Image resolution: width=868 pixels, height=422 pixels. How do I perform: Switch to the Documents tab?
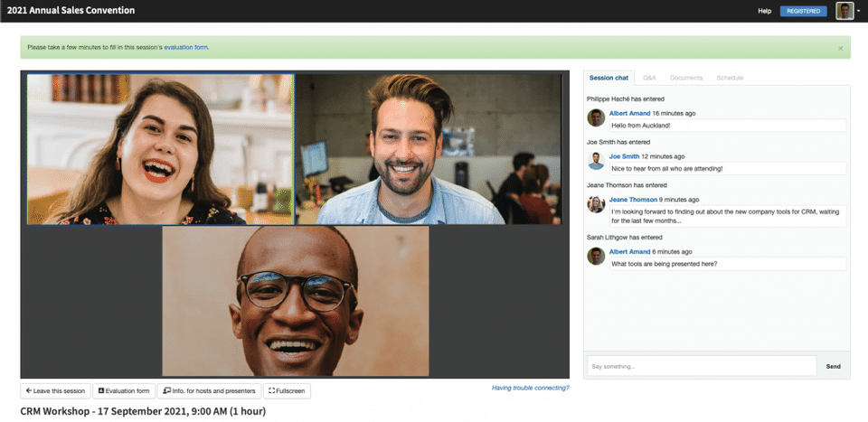pos(686,78)
